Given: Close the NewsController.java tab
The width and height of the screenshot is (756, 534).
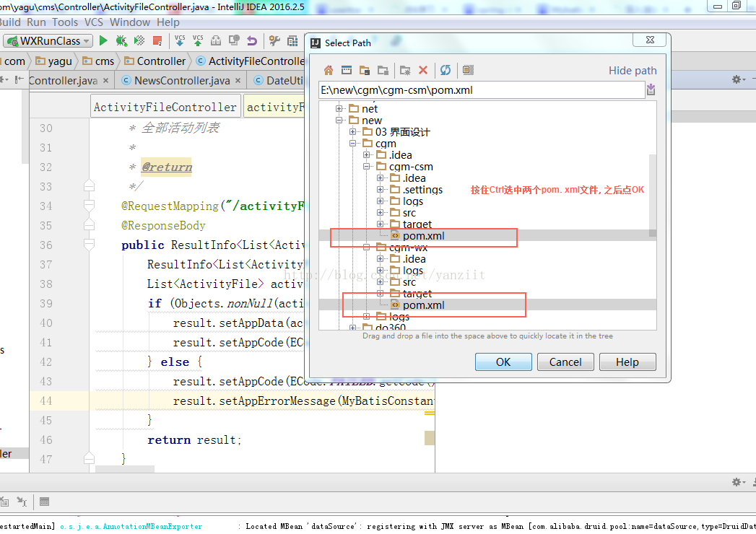Looking at the screenshot, I should pos(238,81).
